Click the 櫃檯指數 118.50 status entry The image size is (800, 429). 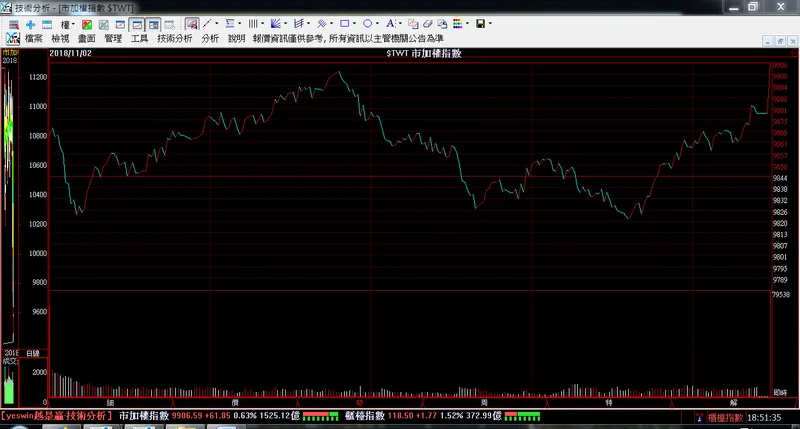[381, 416]
